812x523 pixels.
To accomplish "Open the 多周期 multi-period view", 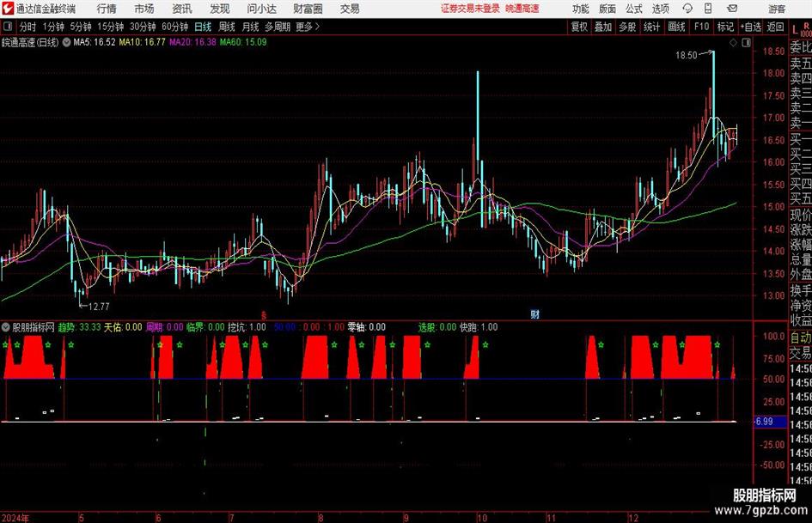I will [278, 27].
